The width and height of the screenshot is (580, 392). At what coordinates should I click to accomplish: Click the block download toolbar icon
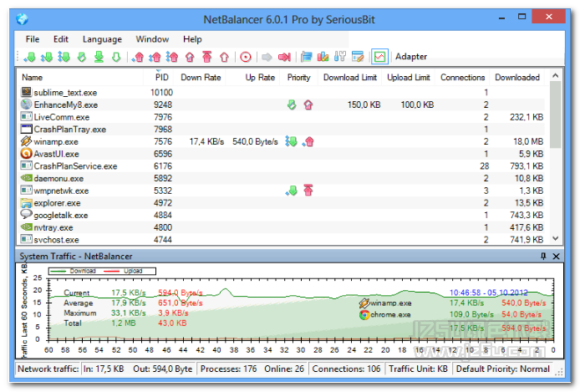(x=99, y=57)
